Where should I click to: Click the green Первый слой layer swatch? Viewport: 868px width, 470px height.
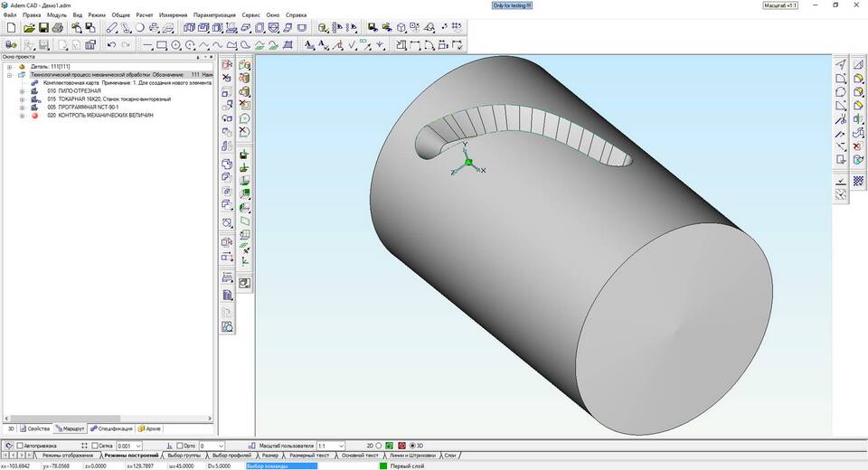click(x=383, y=466)
